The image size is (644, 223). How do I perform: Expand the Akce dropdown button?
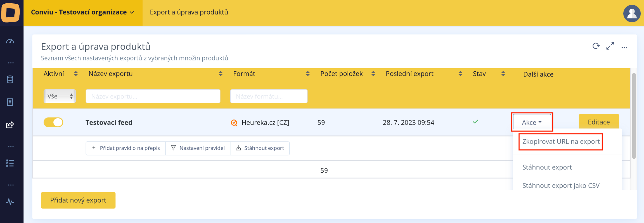(x=532, y=122)
